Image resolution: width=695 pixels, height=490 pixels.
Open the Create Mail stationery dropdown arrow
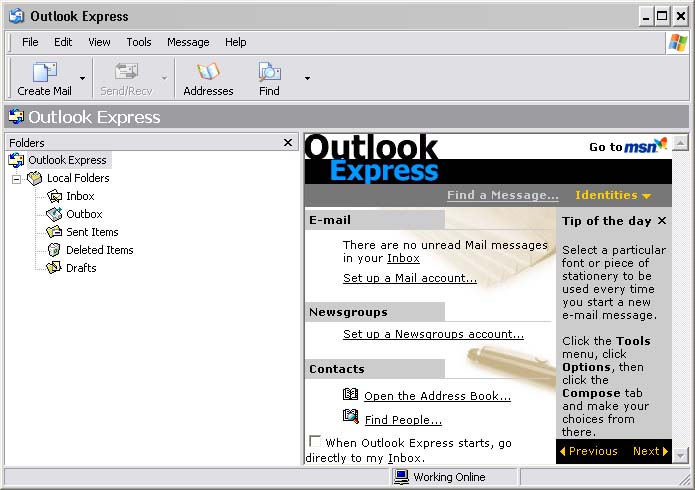click(82, 78)
